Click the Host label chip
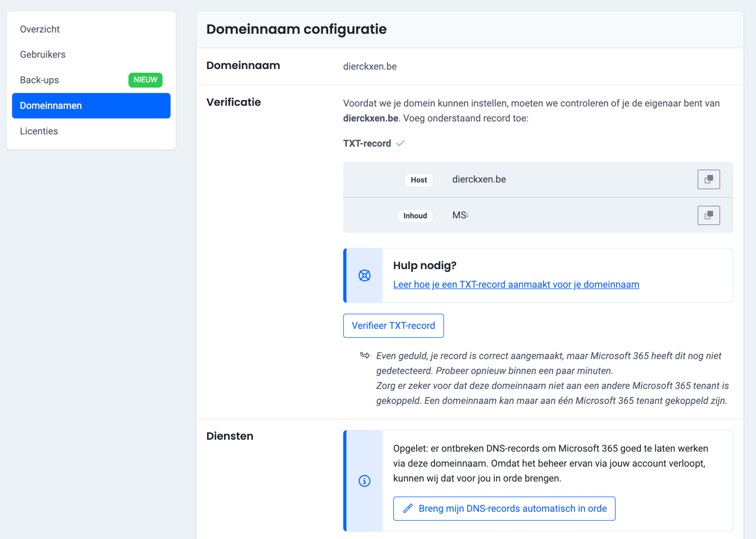 tap(419, 180)
